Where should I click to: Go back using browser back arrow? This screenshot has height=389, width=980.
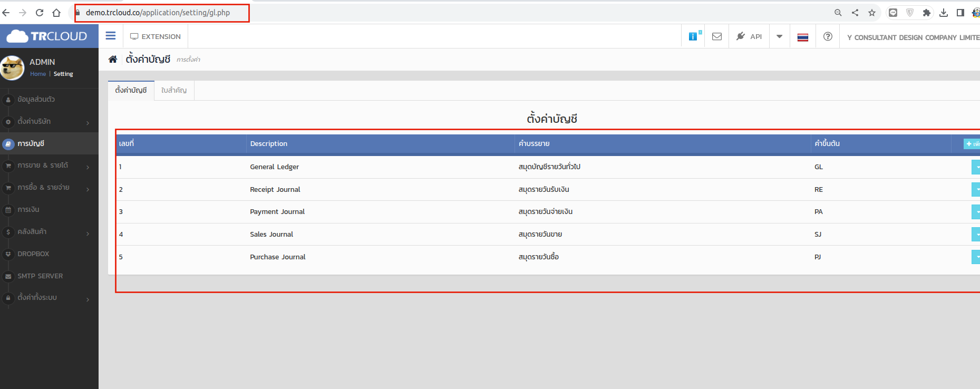tap(6, 13)
